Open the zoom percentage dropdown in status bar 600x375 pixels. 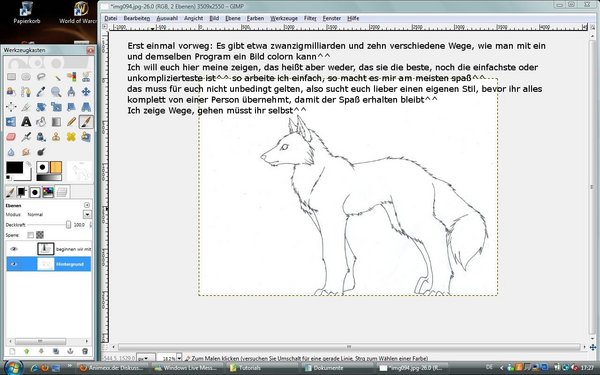point(179,358)
